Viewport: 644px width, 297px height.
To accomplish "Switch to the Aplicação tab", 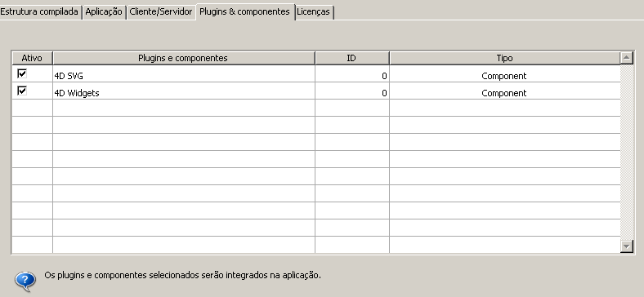I will (104, 12).
